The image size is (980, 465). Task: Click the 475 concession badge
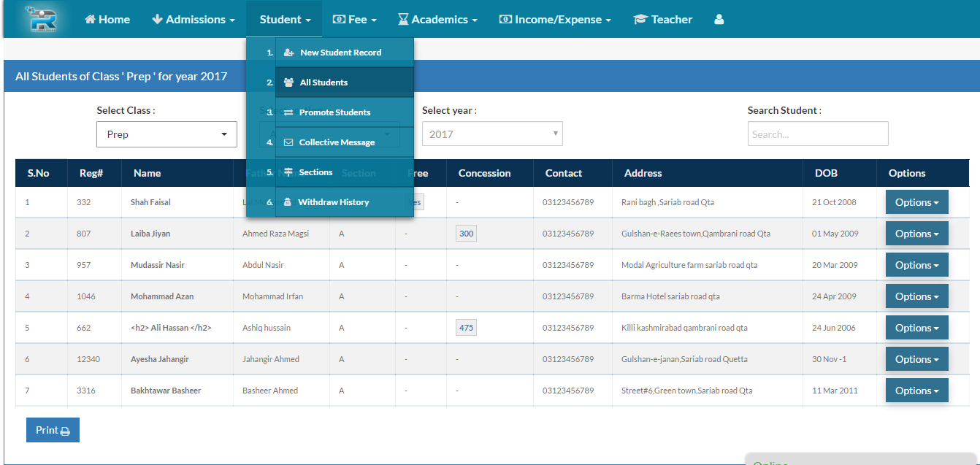(466, 328)
